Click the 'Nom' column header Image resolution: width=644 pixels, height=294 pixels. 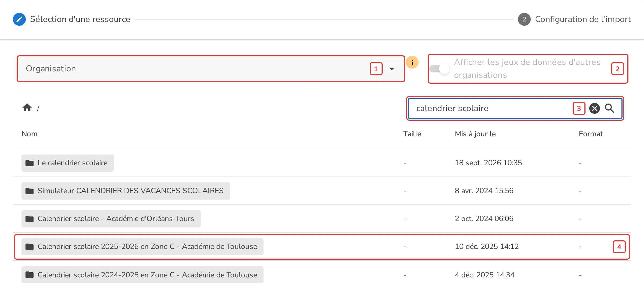coord(30,134)
